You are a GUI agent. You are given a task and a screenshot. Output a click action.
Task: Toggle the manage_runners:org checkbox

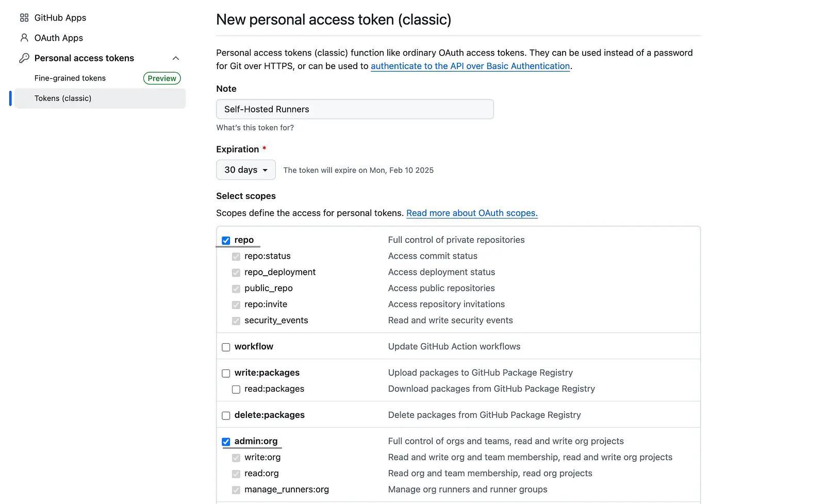point(236,490)
